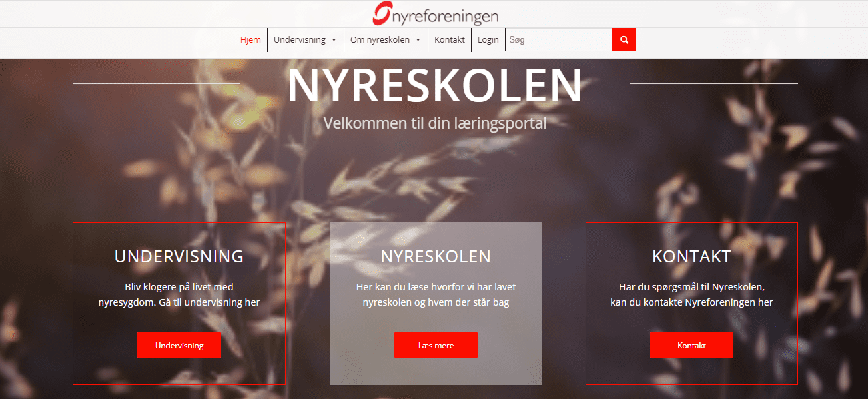The image size is (868, 399).
Task: Focus the Søg search field
Action: pyautogui.click(x=559, y=40)
